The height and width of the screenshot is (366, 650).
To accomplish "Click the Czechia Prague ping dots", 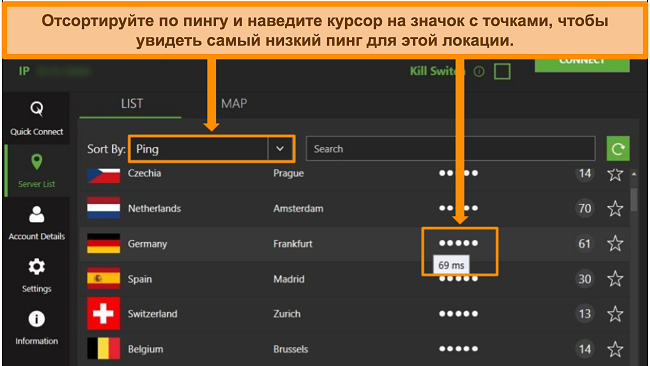I will pos(458,173).
